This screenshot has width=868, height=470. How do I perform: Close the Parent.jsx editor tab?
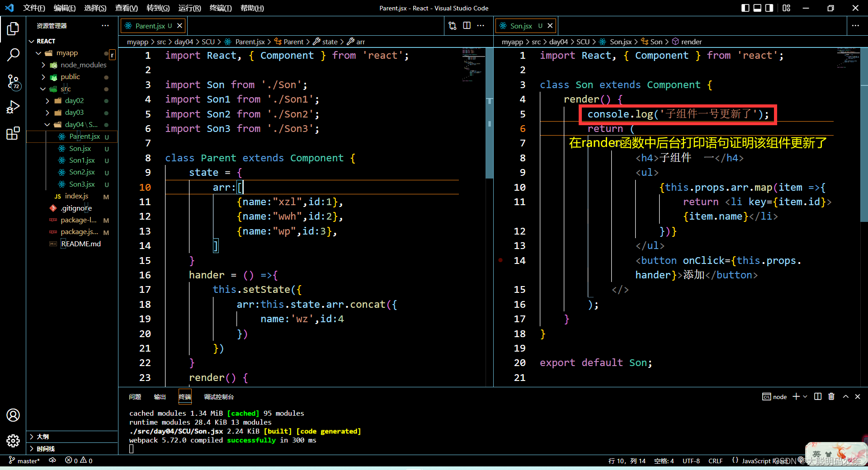179,26
